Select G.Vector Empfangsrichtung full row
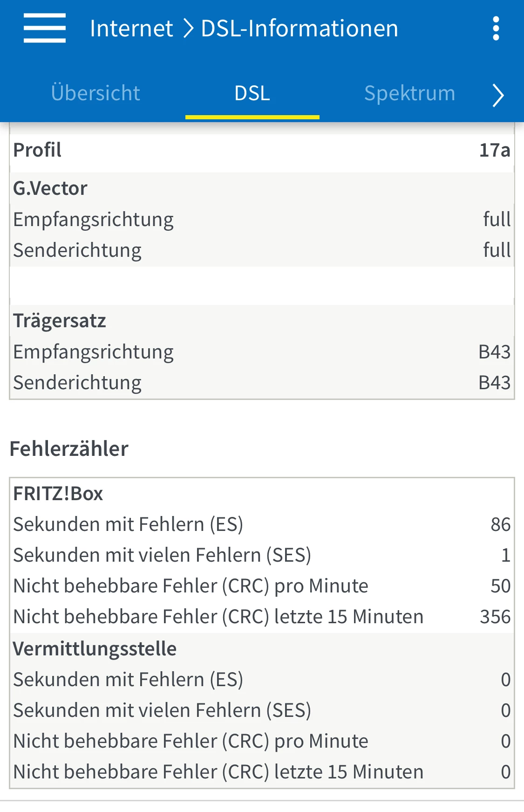 [x=262, y=220]
